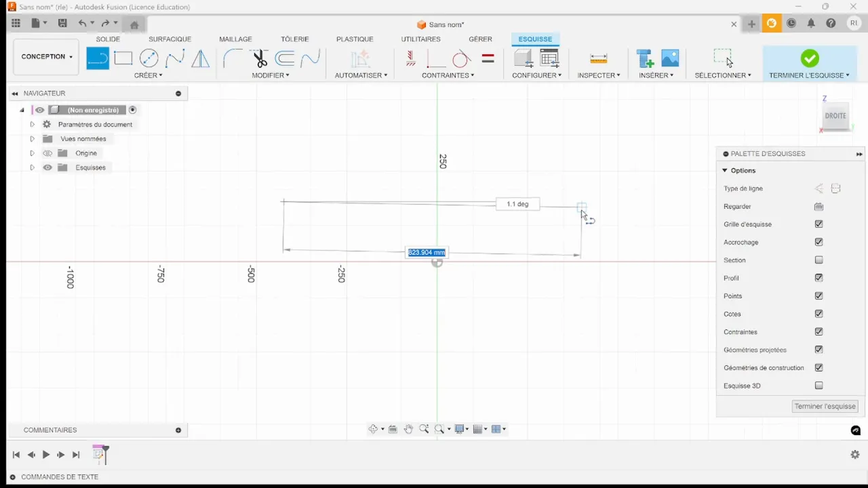The image size is (868, 488).
Task: Click the Look At icon in navigation bar
Action: [x=393, y=429]
